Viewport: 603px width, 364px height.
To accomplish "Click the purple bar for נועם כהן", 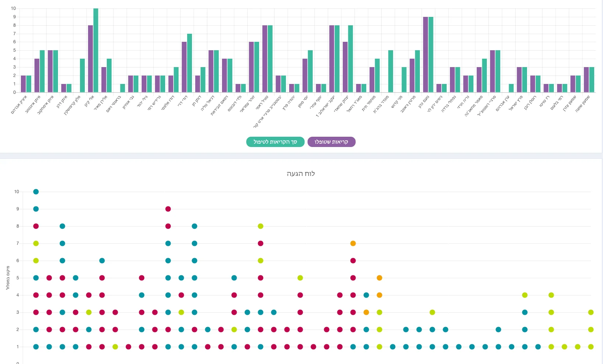I will click(425, 55).
